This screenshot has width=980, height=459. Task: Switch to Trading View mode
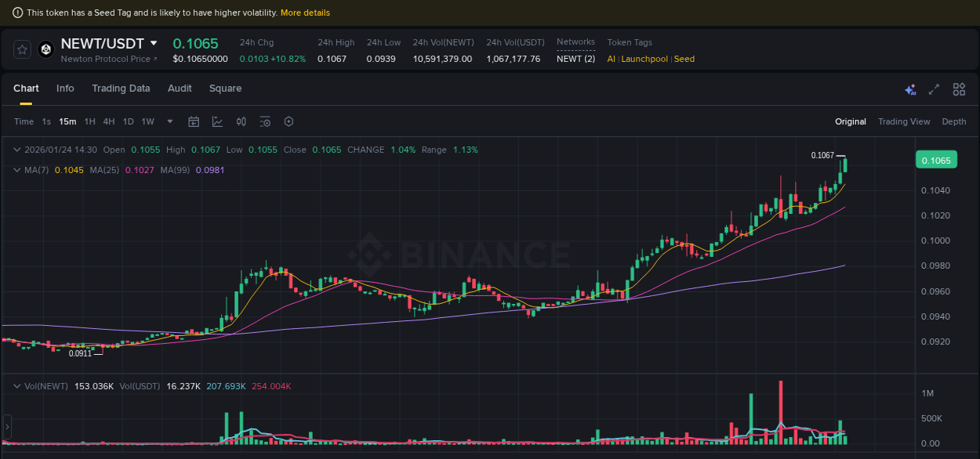coord(904,121)
